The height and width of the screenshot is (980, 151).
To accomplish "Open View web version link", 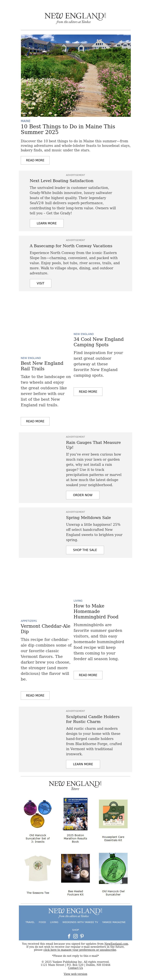I will click(75, 974).
